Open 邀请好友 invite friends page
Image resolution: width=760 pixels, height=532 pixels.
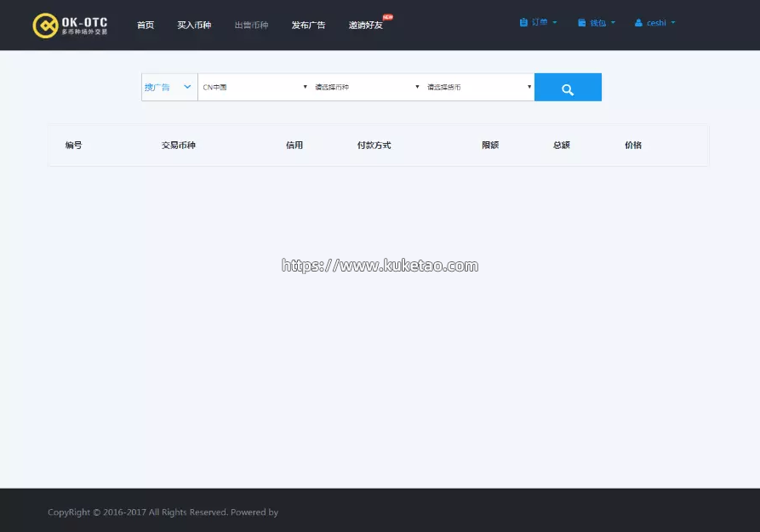365,26
